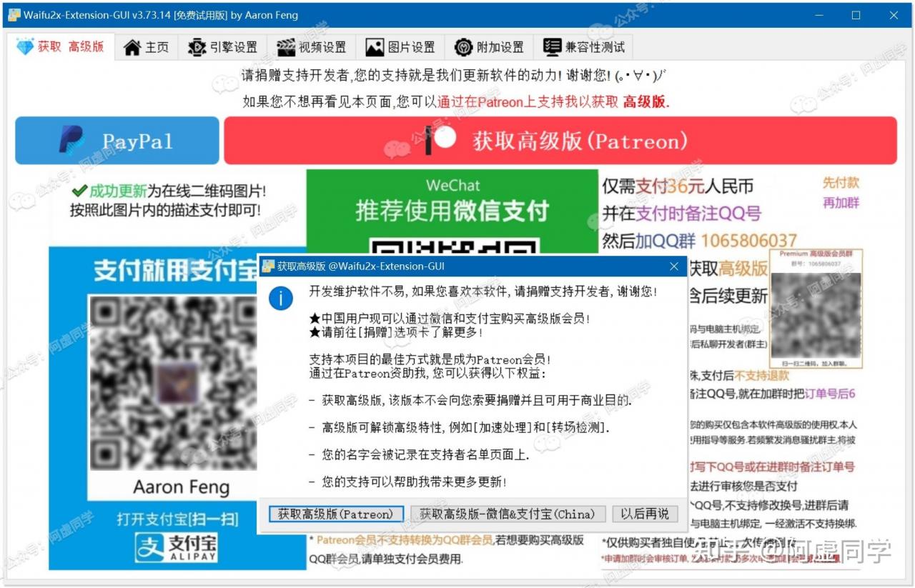Click the Alipay logo at bottom

[x=177, y=547]
